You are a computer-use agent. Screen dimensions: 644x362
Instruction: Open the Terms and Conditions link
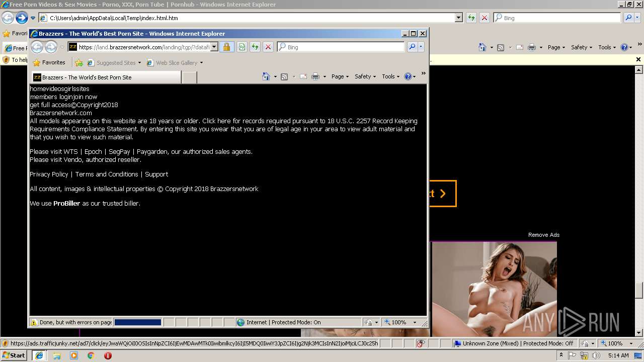point(107,174)
